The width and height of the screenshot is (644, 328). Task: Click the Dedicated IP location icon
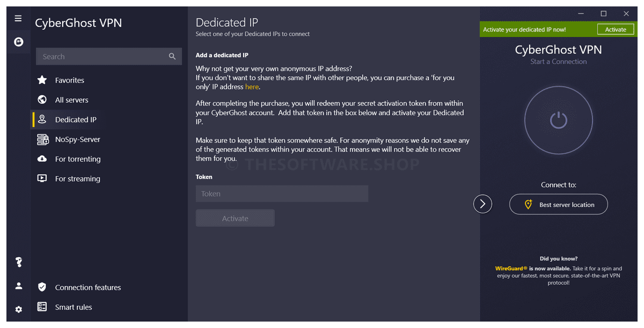pyautogui.click(x=42, y=120)
